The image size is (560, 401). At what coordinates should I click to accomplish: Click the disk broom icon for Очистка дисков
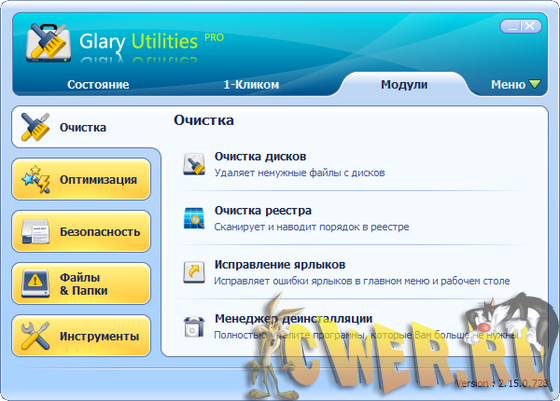[194, 164]
